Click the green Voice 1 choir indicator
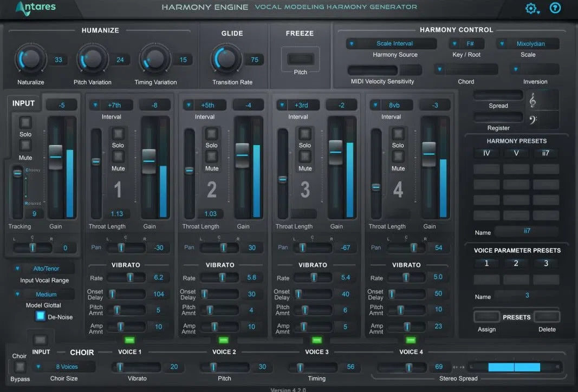The width and height of the screenshot is (578, 392). (x=130, y=339)
